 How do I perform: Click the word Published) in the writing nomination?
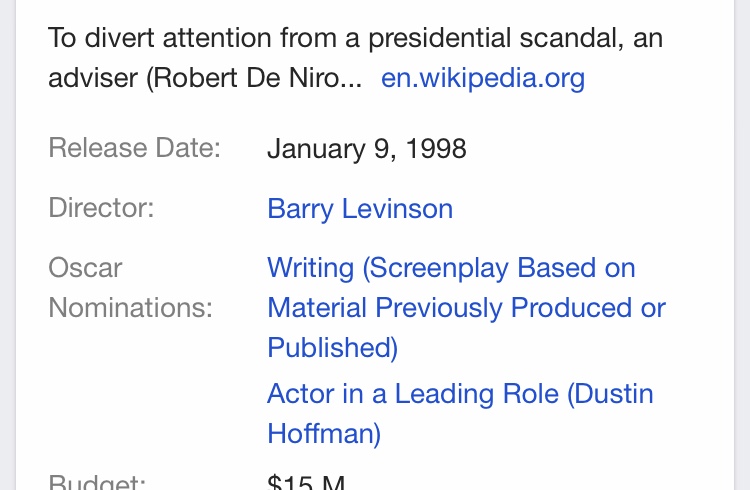(x=332, y=347)
